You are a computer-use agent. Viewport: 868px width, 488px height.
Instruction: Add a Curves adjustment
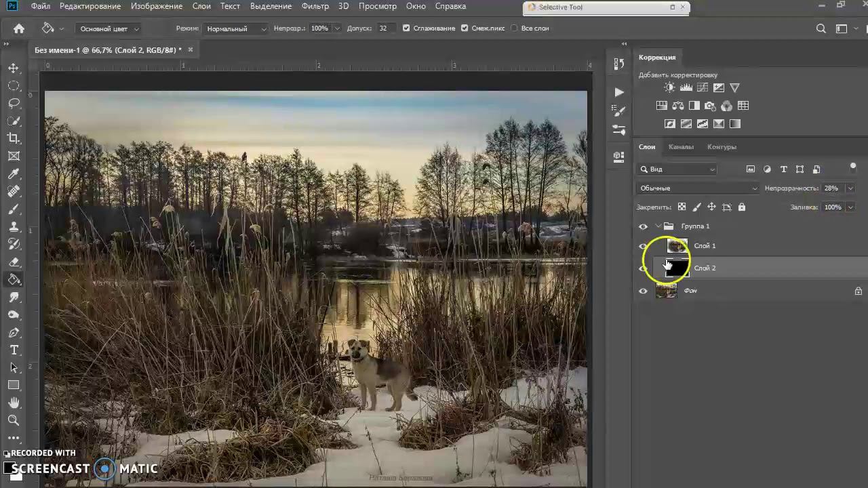tap(703, 87)
